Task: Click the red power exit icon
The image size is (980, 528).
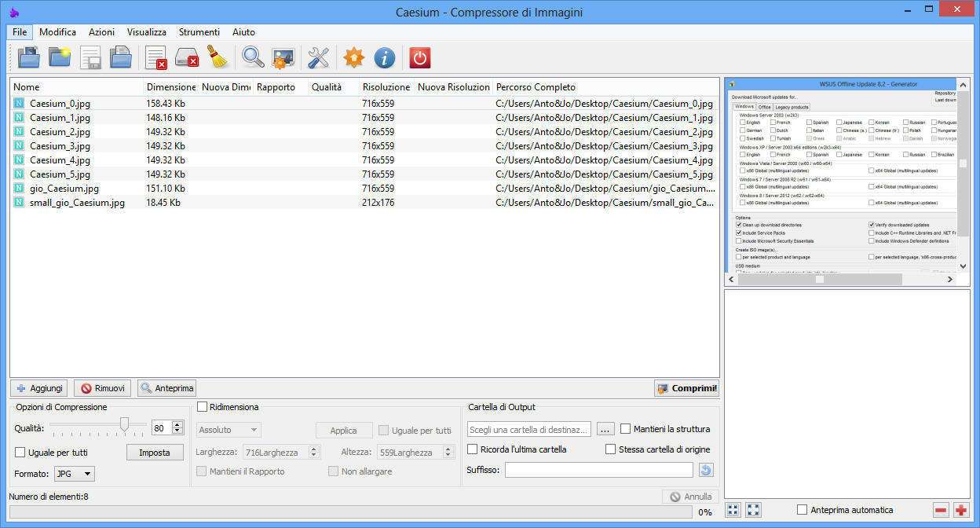Action: (x=420, y=57)
